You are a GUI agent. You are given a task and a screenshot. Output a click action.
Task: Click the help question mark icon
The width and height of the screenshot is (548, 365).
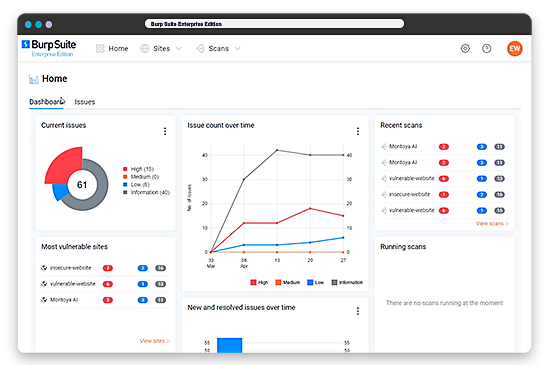point(486,49)
